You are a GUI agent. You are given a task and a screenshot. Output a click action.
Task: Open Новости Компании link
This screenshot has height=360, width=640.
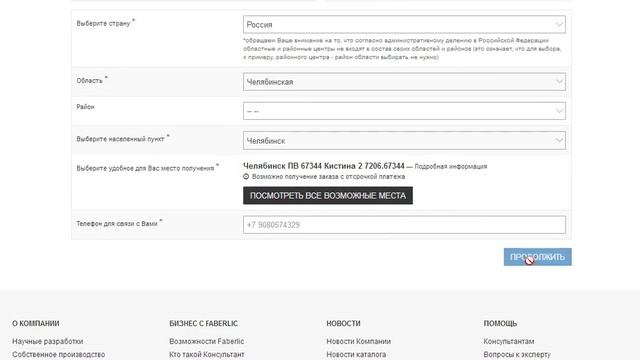[x=359, y=341]
